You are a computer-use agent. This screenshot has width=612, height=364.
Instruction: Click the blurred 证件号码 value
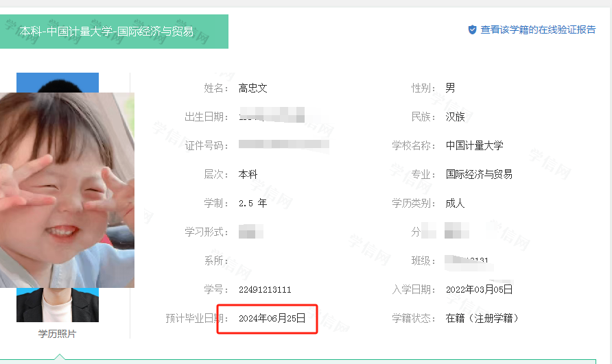coord(284,145)
